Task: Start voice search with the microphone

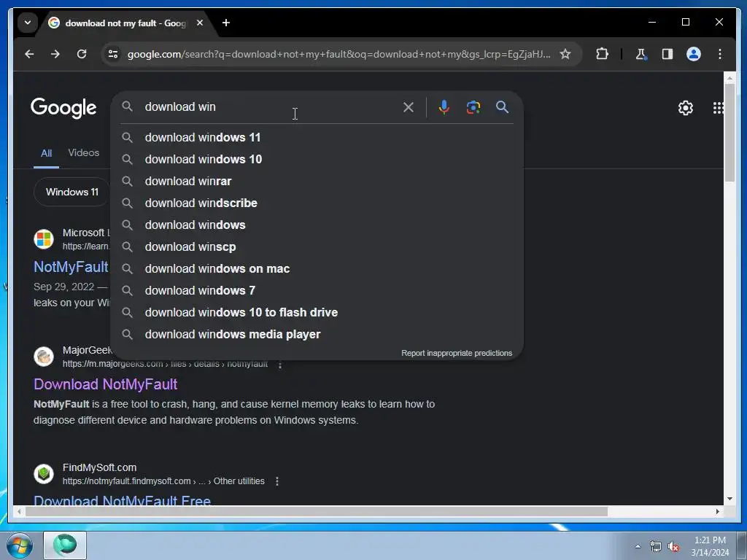Action: pos(444,107)
